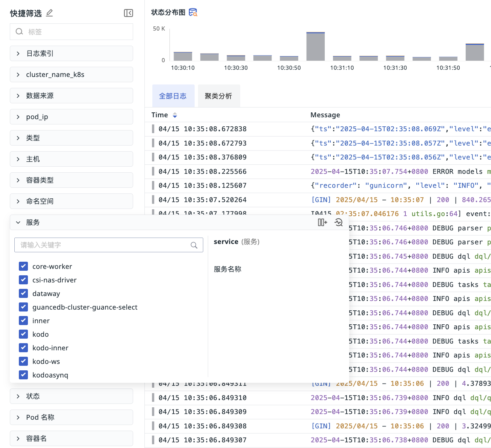This screenshot has height=448, width=491.
Task: Uncheck the core-worker service checkbox
Action: pyautogui.click(x=23, y=266)
